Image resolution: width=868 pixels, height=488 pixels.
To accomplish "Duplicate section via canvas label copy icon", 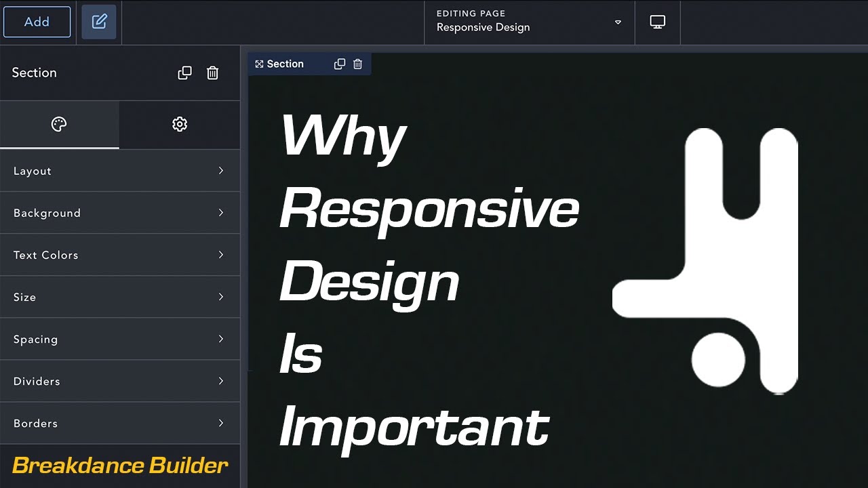I will (340, 64).
